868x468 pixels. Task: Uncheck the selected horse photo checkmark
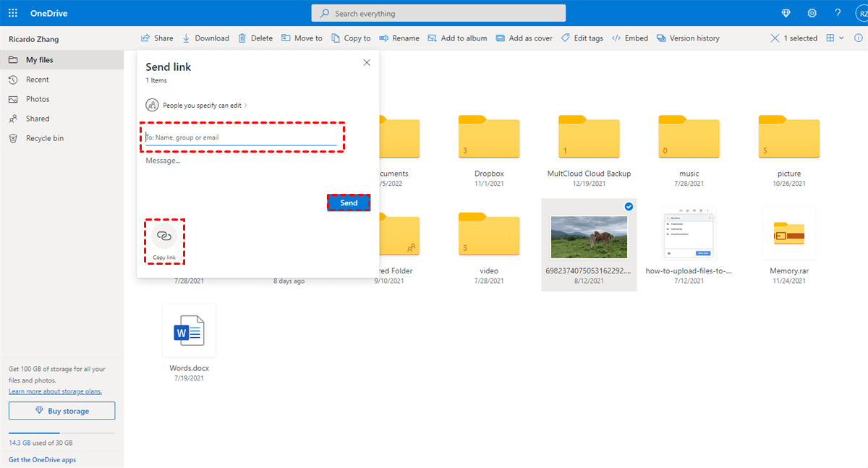pyautogui.click(x=629, y=207)
